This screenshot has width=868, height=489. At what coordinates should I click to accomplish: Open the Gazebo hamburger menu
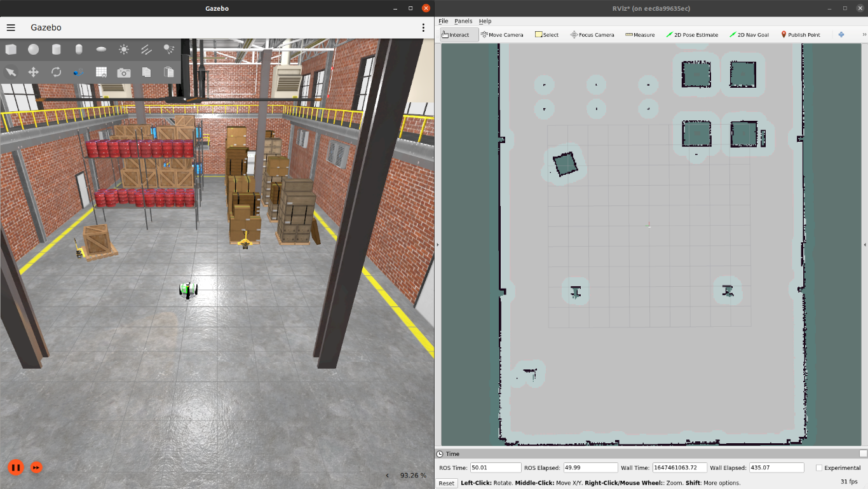pos(11,28)
